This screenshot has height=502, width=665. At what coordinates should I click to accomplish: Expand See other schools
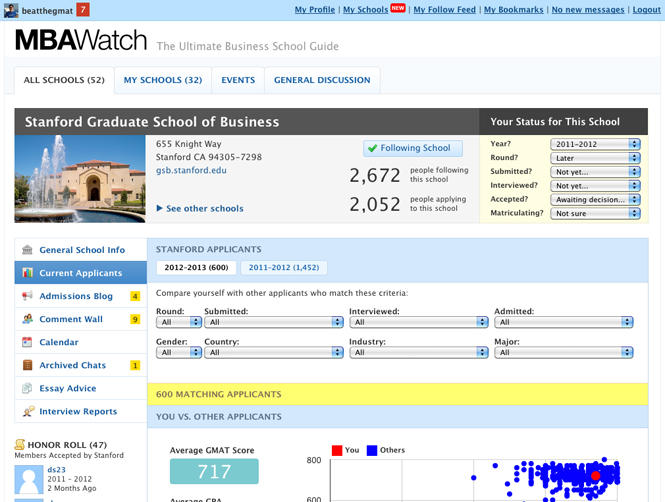[x=200, y=209]
